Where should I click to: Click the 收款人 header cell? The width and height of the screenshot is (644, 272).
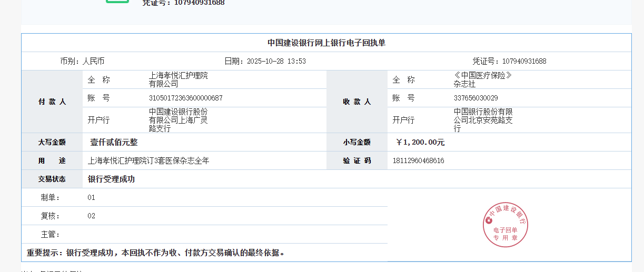click(x=357, y=102)
